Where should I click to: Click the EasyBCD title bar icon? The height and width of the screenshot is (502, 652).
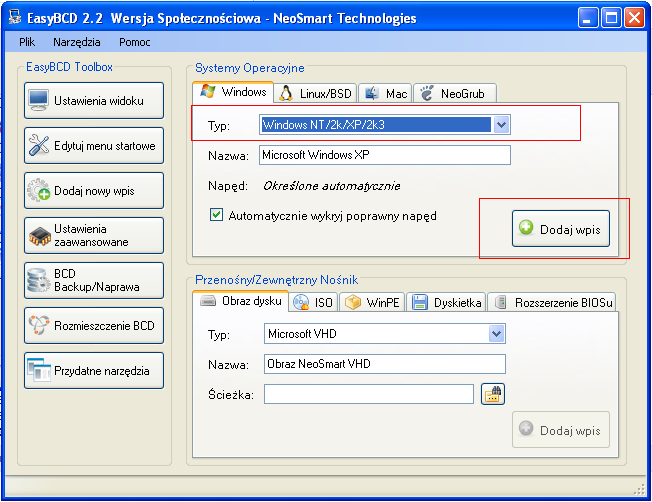tap(15, 17)
